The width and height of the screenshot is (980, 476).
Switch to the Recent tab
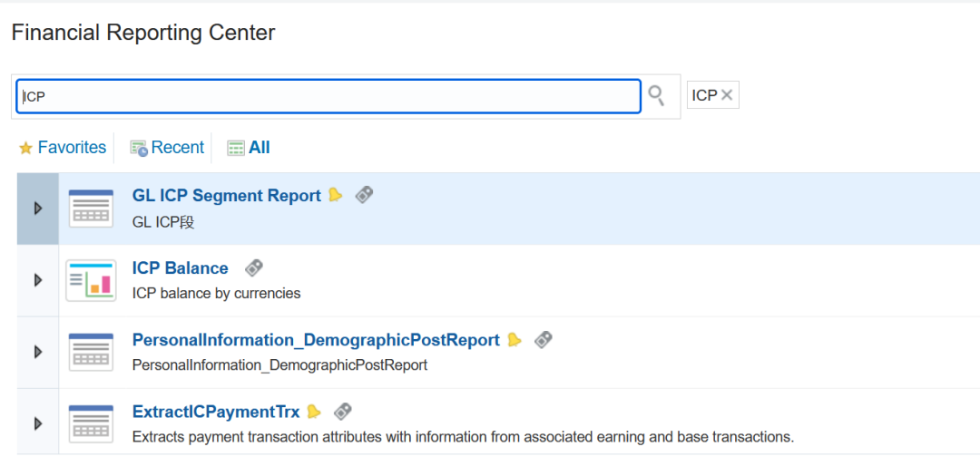167,148
